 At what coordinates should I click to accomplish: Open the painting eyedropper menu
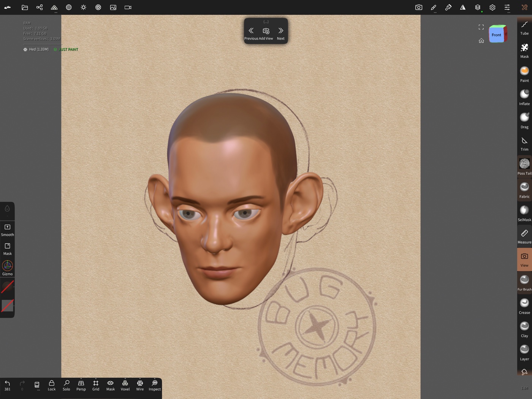(448, 7)
